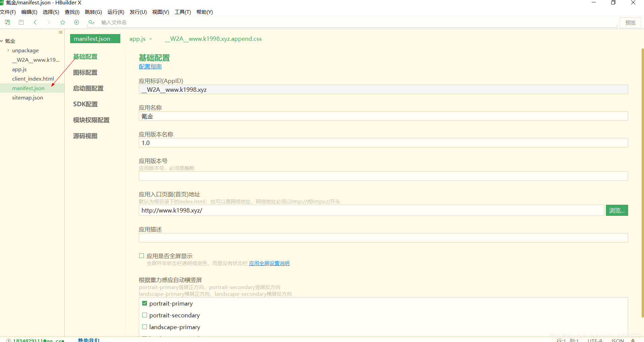Screen dimensions: 644x342
Task: Open app.js in the project tree
Action: coord(19,69)
